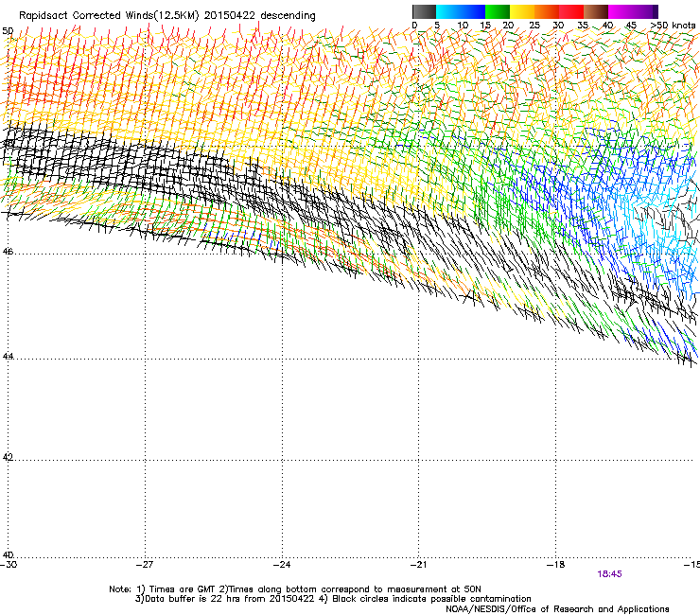
Task: Click the 'Black circles indicate possible contamination' note
Action: pos(431,599)
